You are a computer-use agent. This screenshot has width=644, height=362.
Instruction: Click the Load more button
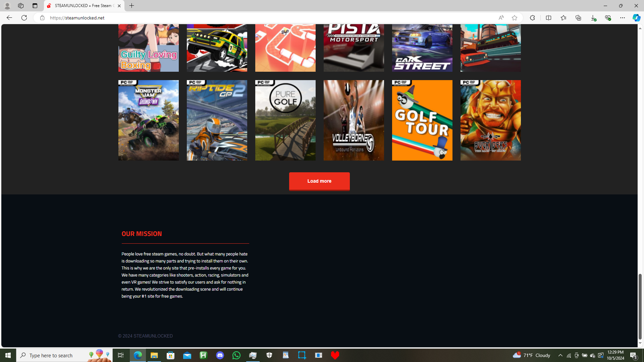pos(319,181)
